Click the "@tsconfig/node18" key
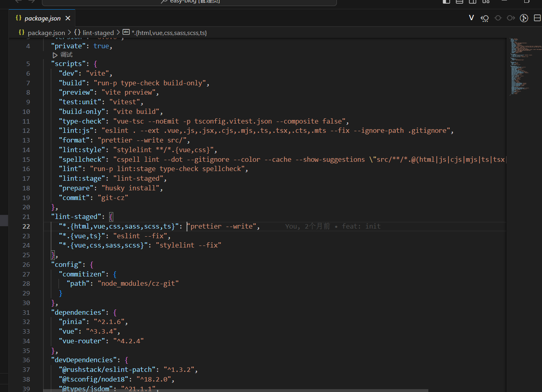This screenshot has width=542, height=392. 93,379
